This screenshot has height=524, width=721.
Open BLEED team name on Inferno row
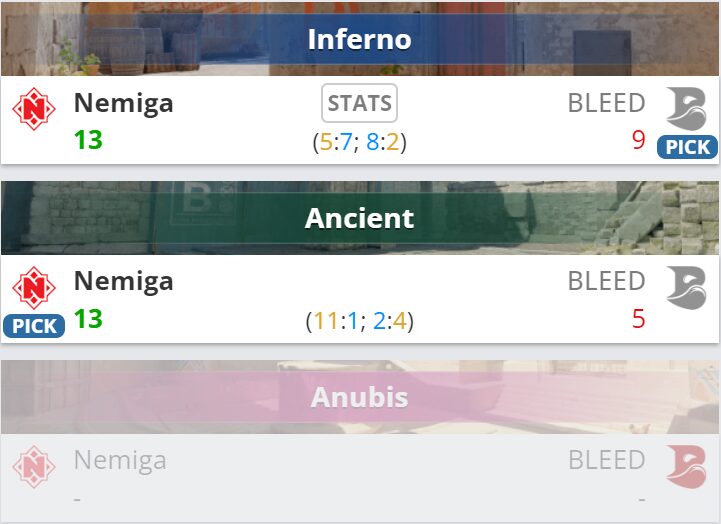point(606,103)
